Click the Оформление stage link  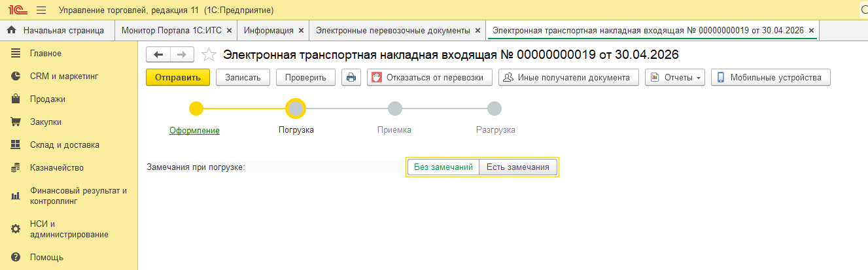[x=194, y=130]
